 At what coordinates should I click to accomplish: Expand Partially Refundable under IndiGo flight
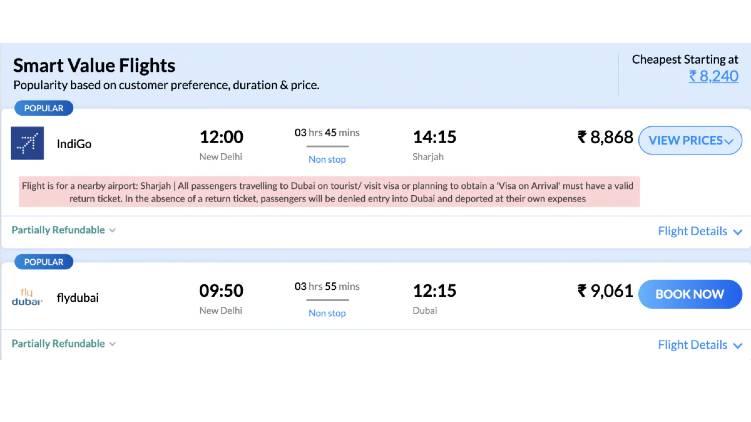point(64,230)
